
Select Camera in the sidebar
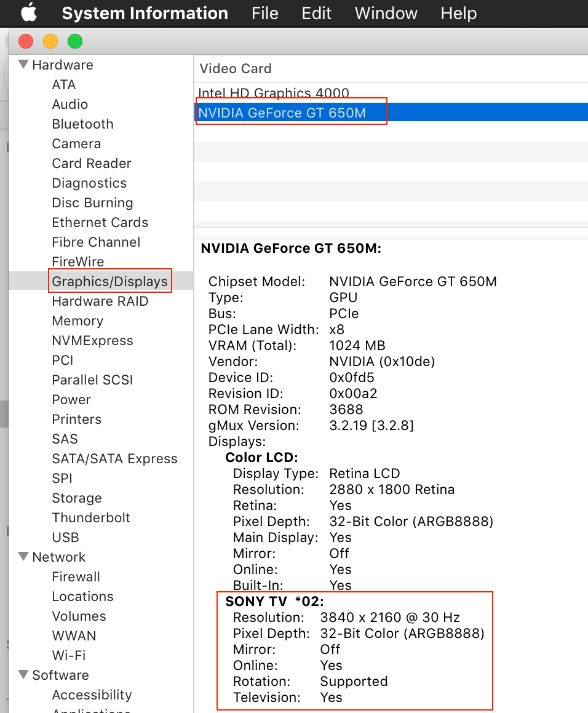pyautogui.click(x=76, y=143)
